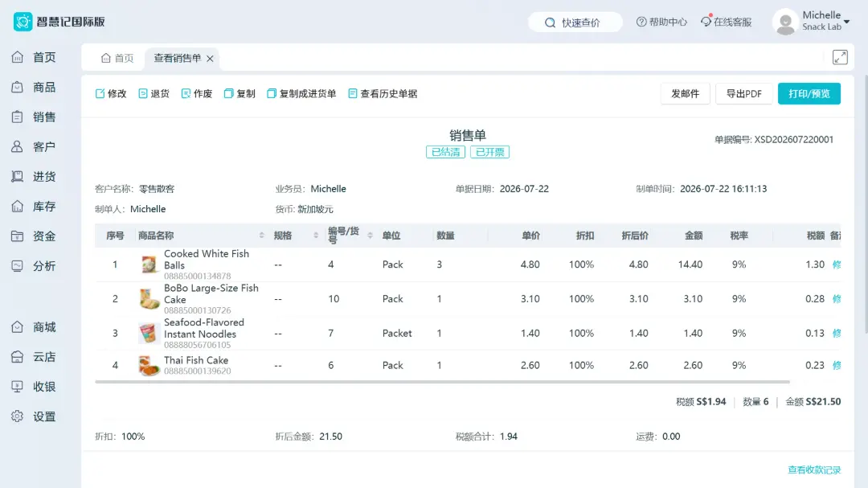
Task: Open 客户 in the sidebar
Action: pyautogui.click(x=33, y=147)
